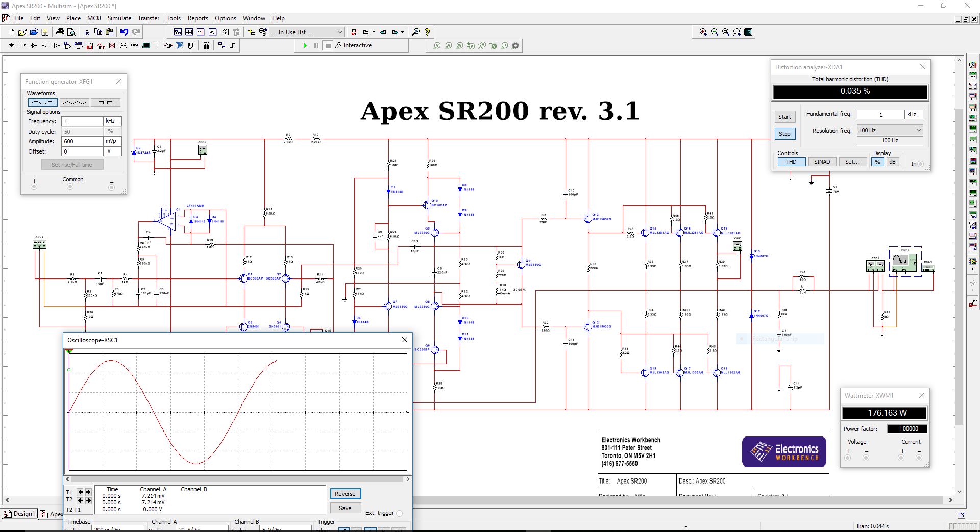Select percent display in Distortion analyzer
The width and height of the screenshot is (980, 532).
[x=877, y=162]
